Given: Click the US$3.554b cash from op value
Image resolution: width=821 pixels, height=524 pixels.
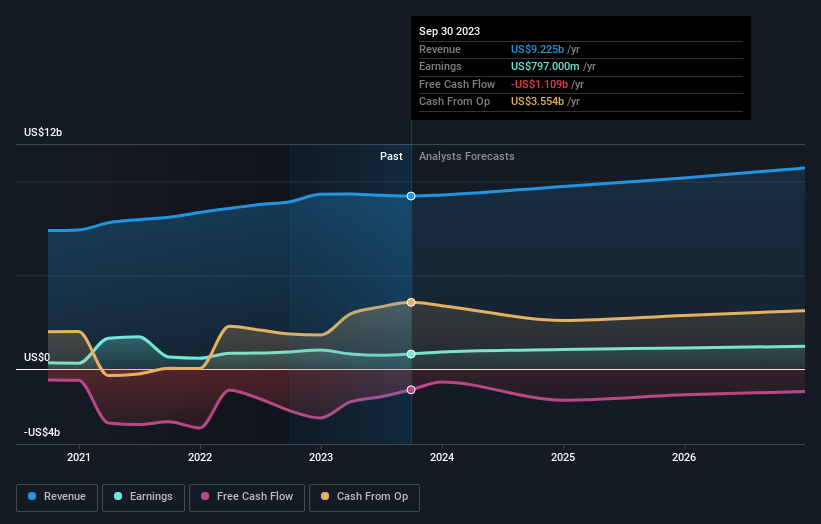Looking at the screenshot, I should point(537,102).
